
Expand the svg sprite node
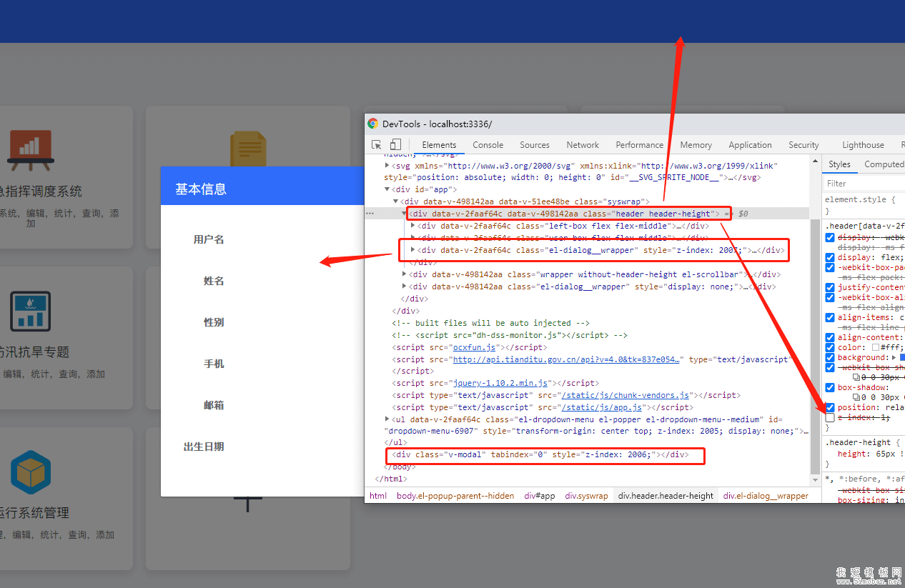click(x=387, y=165)
